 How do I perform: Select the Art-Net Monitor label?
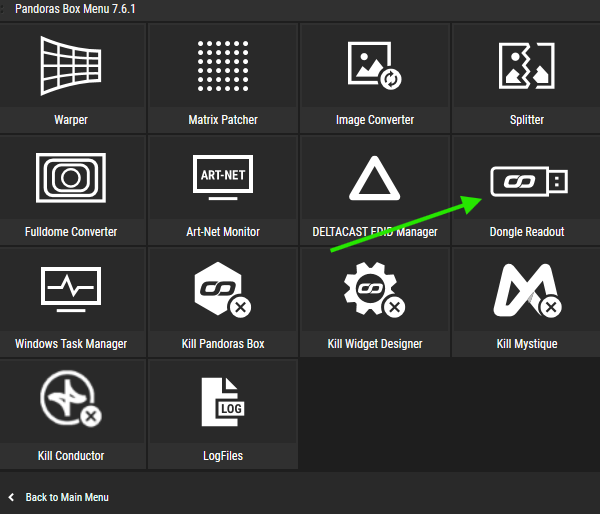pyautogui.click(x=223, y=232)
